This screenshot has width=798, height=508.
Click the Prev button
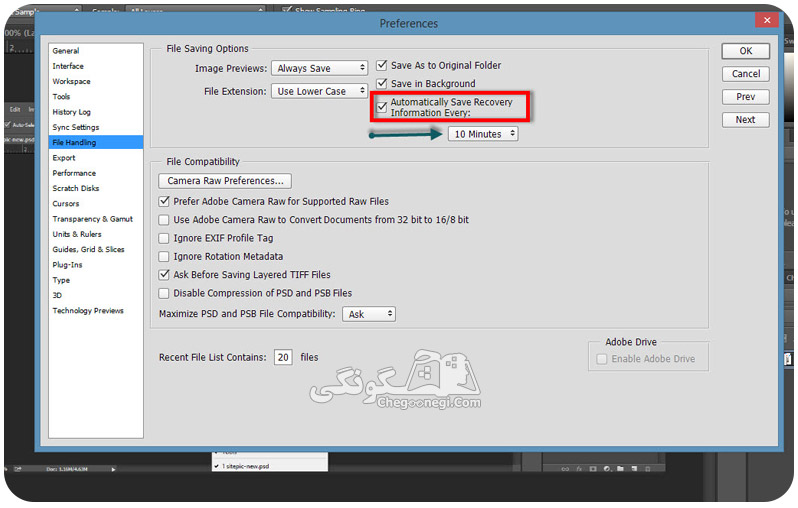point(746,97)
